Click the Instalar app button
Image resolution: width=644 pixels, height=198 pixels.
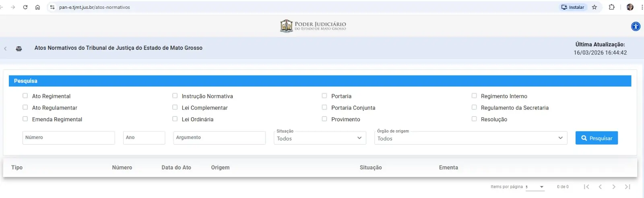point(573,7)
